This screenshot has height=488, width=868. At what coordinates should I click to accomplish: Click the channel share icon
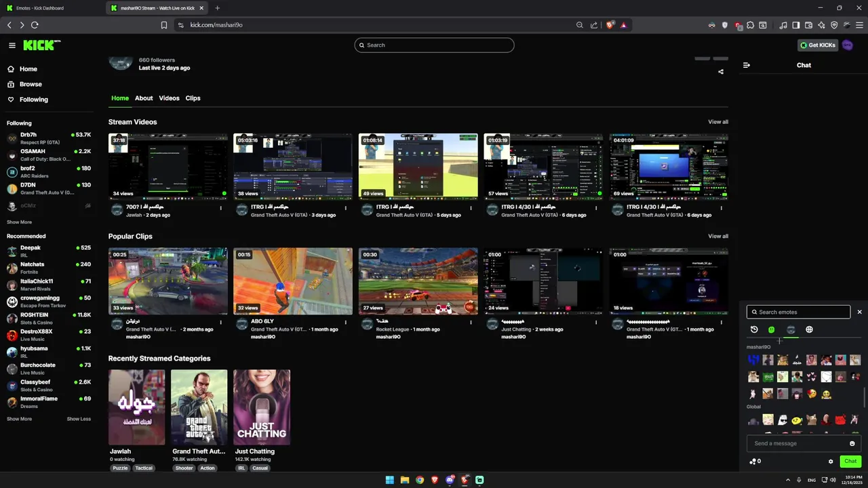click(721, 72)
